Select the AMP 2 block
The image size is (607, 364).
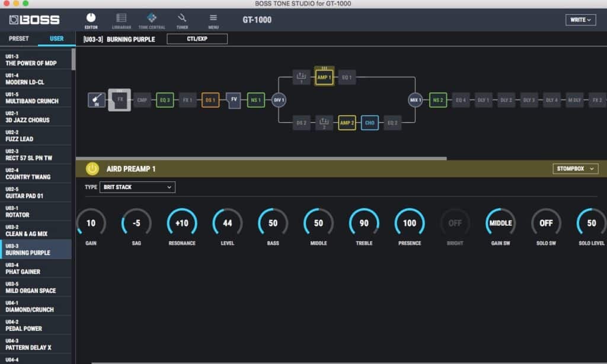[x=347, y=123]
